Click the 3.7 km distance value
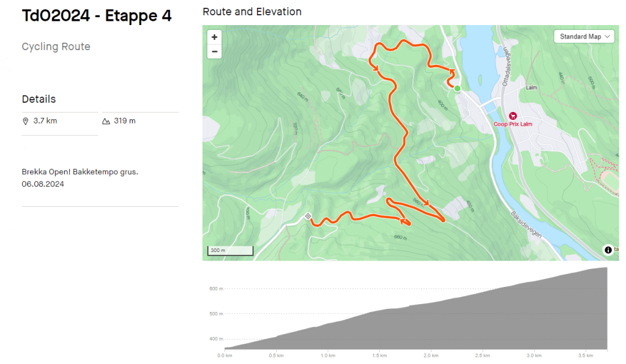Image resolution: width=626 pixels, height=364 pixels. point(45,121)
